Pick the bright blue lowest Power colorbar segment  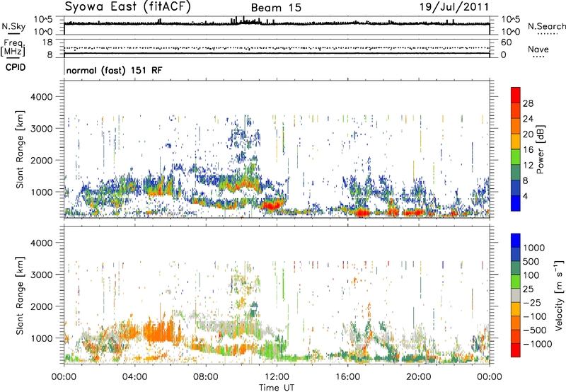pyautogui.click(x=516, y=203)
